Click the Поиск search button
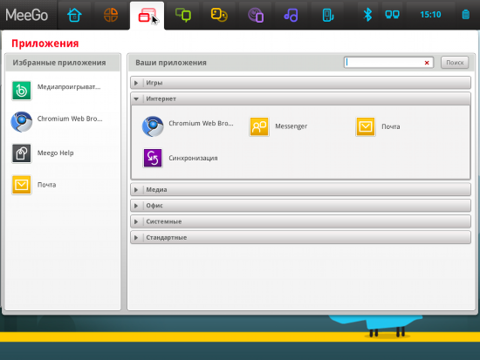Image resolution: width=480 pixels, height=360 pixels. pos(455,62)
